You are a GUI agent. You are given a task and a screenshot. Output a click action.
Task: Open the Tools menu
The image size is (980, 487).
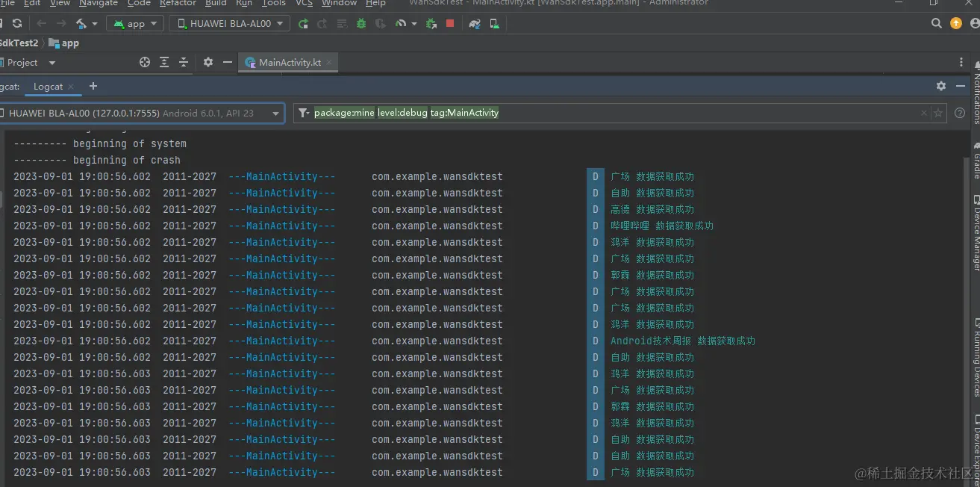[x=274, y=3]
